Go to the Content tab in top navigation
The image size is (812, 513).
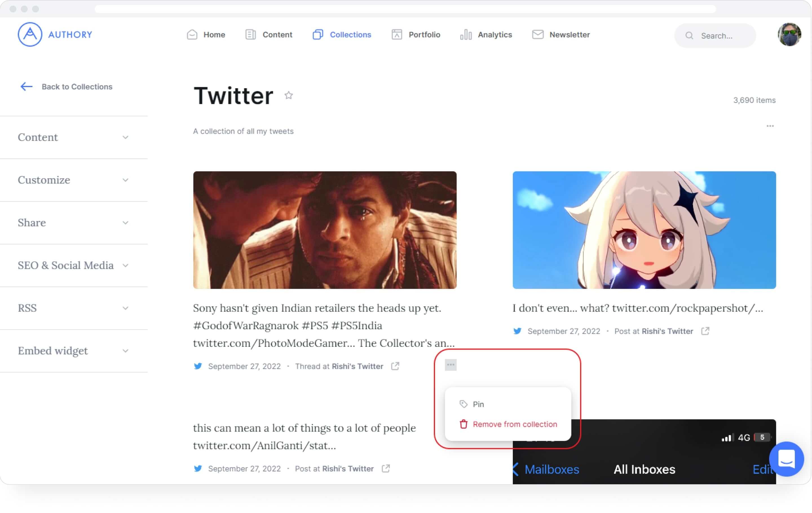[x=269, y=34]
